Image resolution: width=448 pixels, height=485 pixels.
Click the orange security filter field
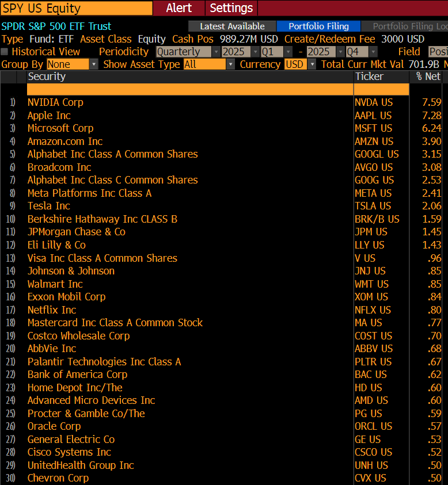(190, 89)
